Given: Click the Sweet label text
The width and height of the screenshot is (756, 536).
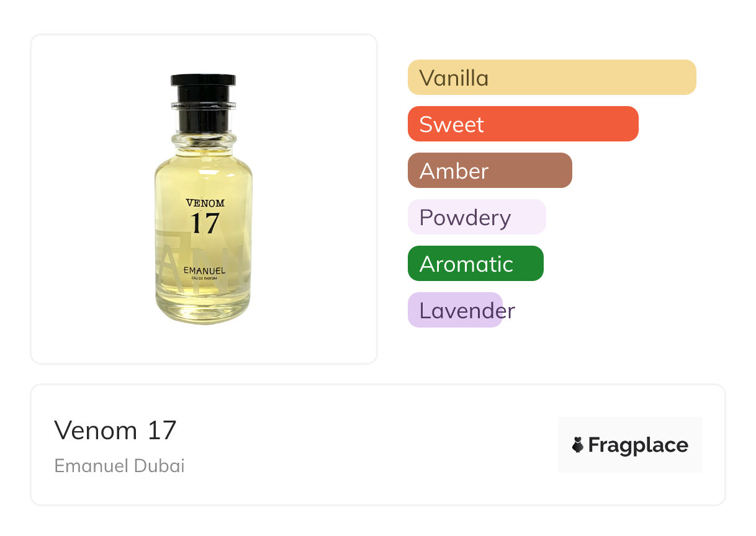Looking at the screenshot, I should tap(452, 125).
